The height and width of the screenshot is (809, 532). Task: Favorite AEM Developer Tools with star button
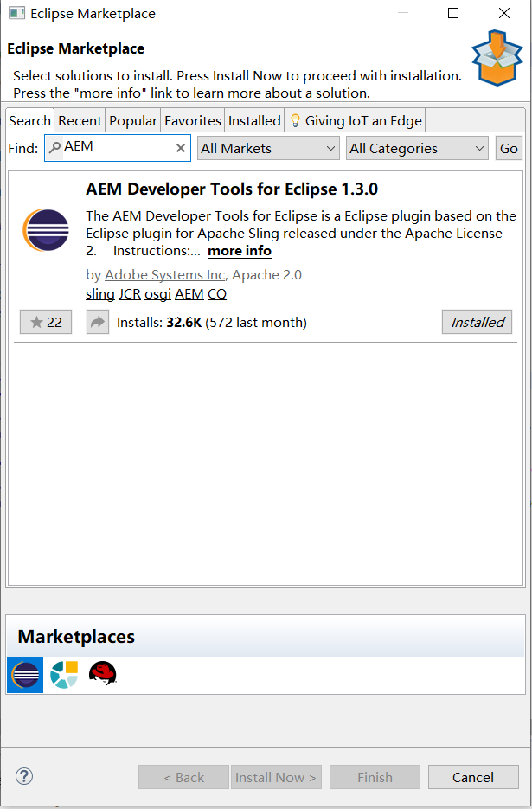(x=46, y=323)
